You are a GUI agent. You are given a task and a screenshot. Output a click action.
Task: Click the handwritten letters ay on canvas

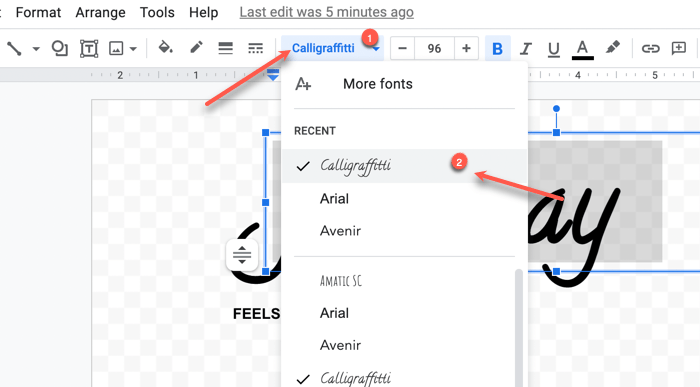pos(574,237)
